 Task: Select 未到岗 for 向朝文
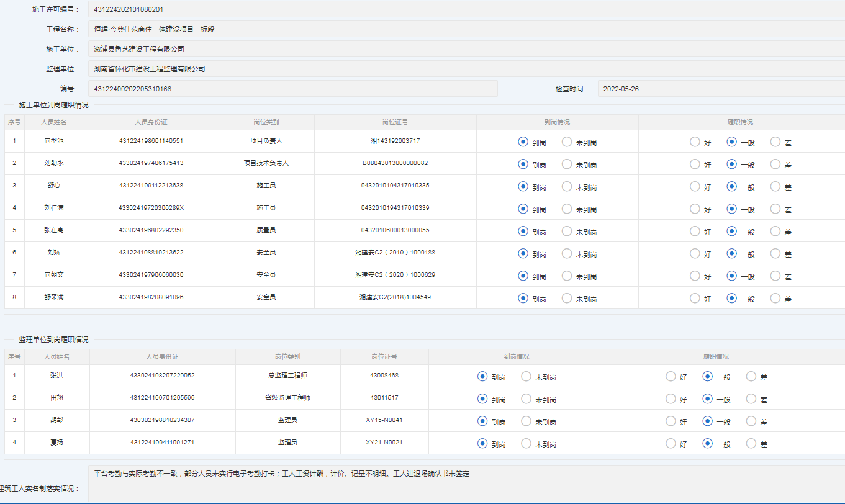567,276
